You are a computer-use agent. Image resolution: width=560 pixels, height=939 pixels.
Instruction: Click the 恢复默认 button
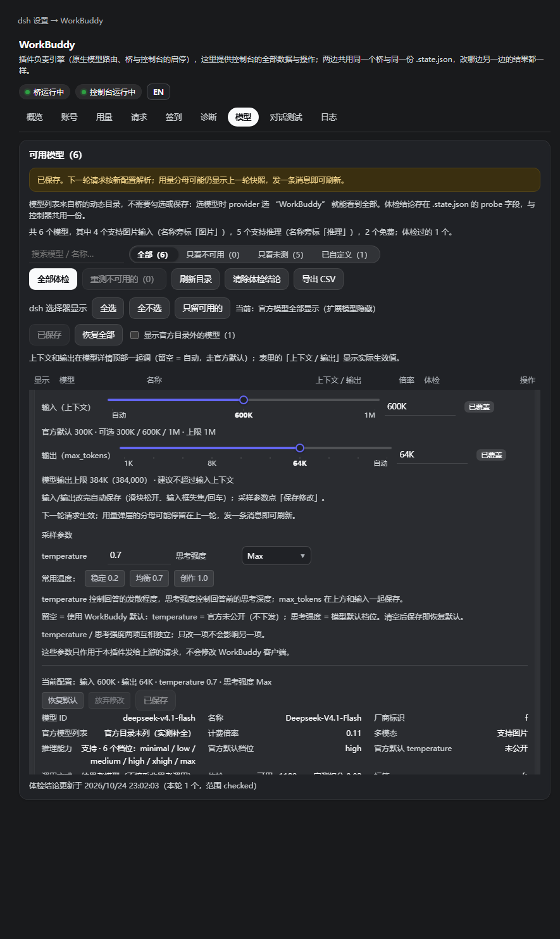tap(63, 700)
